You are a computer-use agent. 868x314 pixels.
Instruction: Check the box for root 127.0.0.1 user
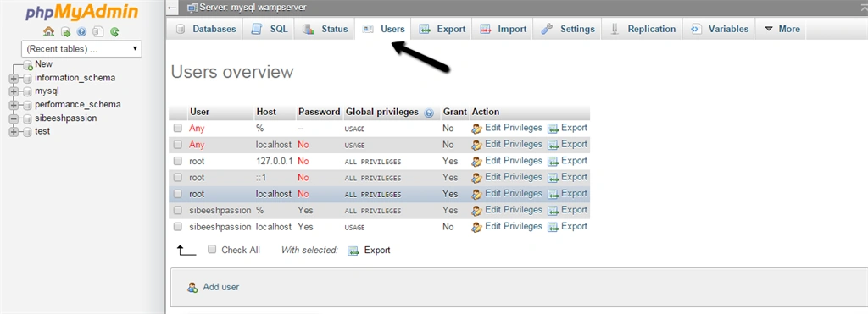point(178,161)
